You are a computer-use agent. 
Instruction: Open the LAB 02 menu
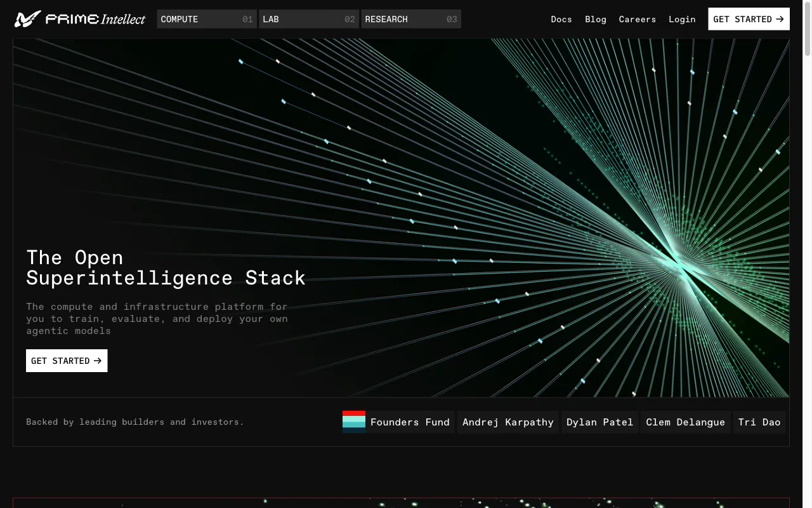click(309, 19)
